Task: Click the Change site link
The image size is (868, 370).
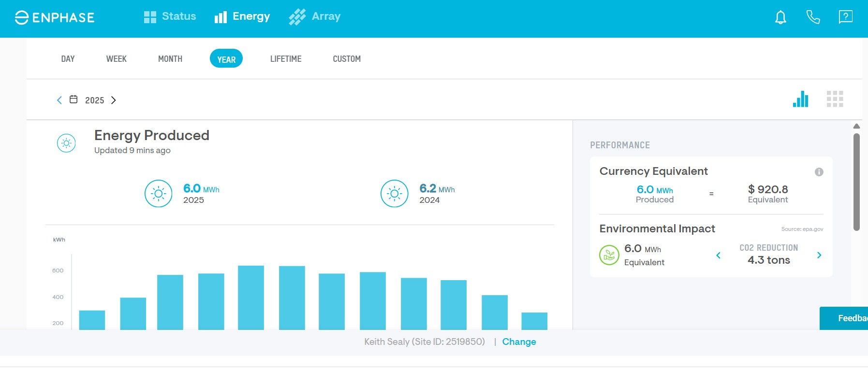Action: (519, 342)
